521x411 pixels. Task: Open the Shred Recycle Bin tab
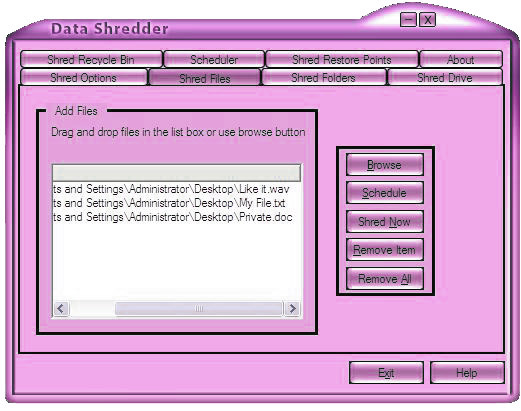(x=91, y=59)
